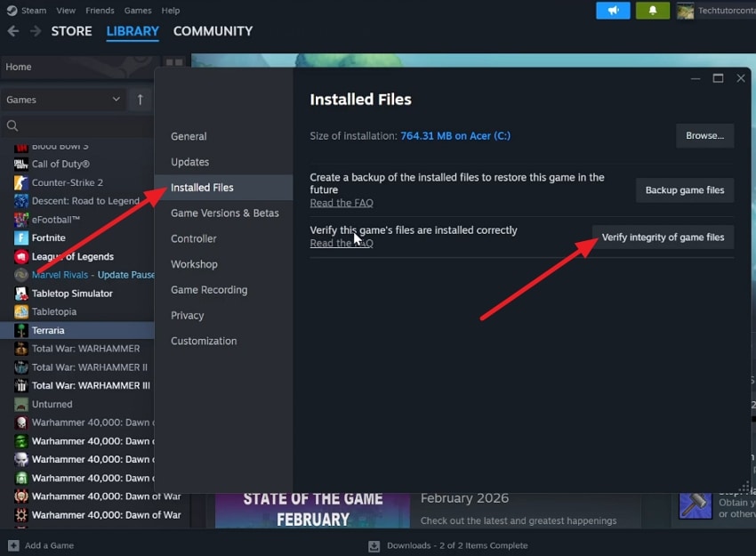
Task: Click Verify integrity of game files
Action: [663, 238]
